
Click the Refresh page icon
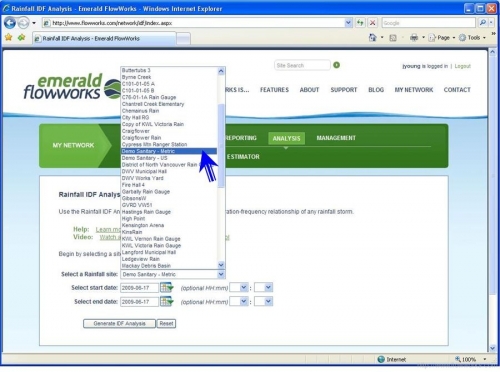click(360, 23)
